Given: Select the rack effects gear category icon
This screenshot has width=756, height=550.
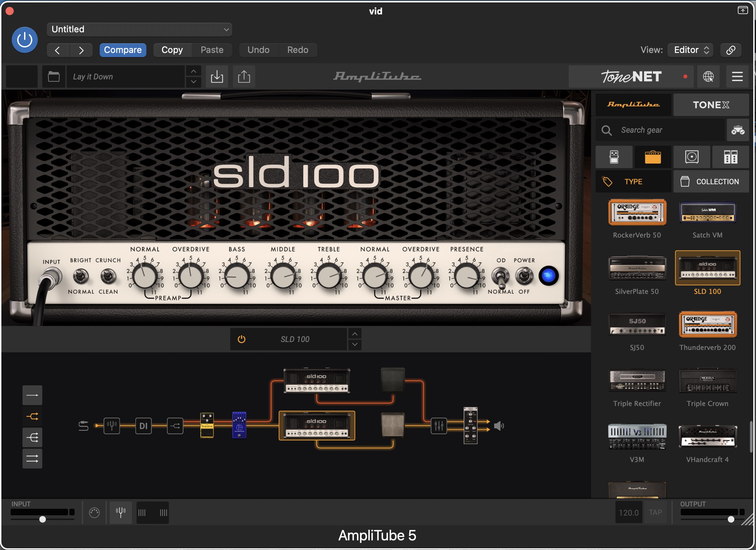Looking at the screenshot, I should (x=731, y=157).
